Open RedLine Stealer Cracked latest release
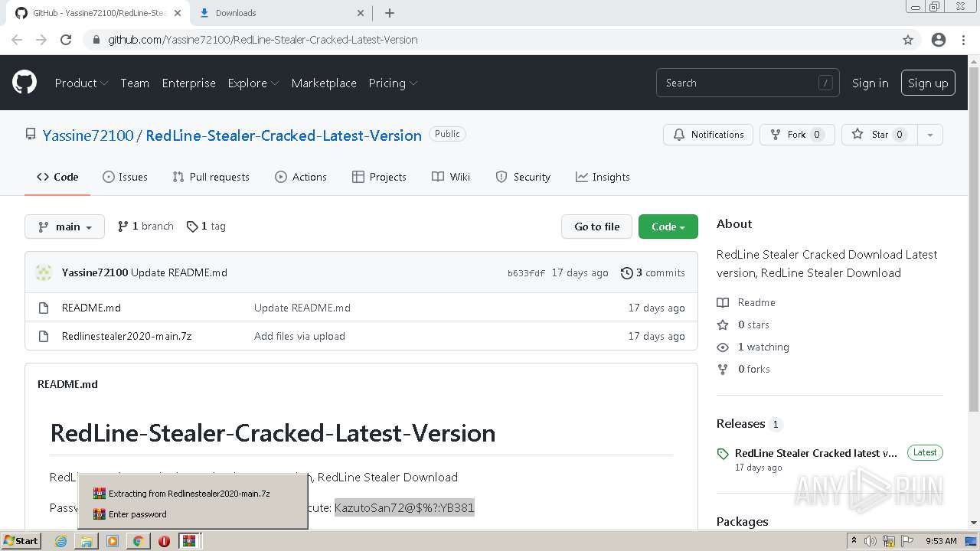980x551 pixels. (x=815, y=453)
